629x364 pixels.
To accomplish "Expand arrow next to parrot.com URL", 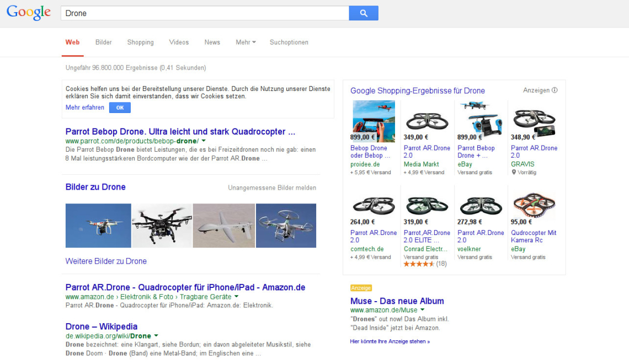I will [x=204, y=141].
